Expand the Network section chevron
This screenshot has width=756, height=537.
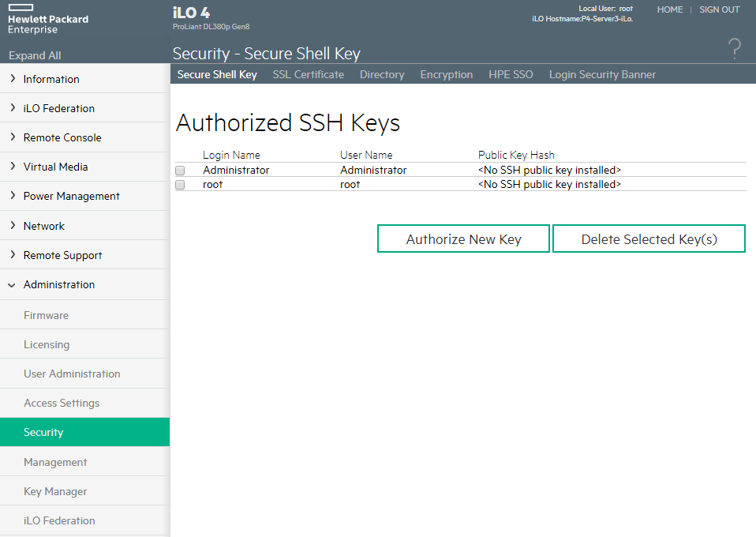click(13, 225)
